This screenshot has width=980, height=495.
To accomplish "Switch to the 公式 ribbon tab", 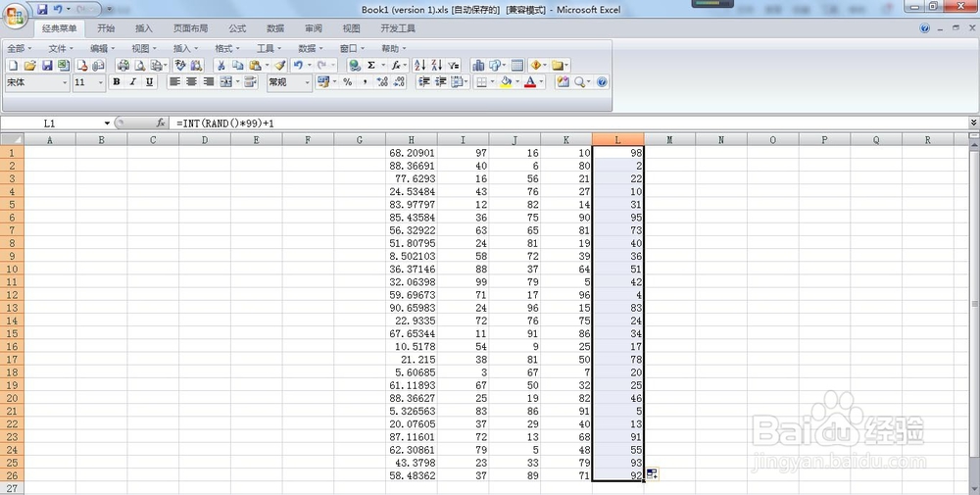I will [237, 28].
